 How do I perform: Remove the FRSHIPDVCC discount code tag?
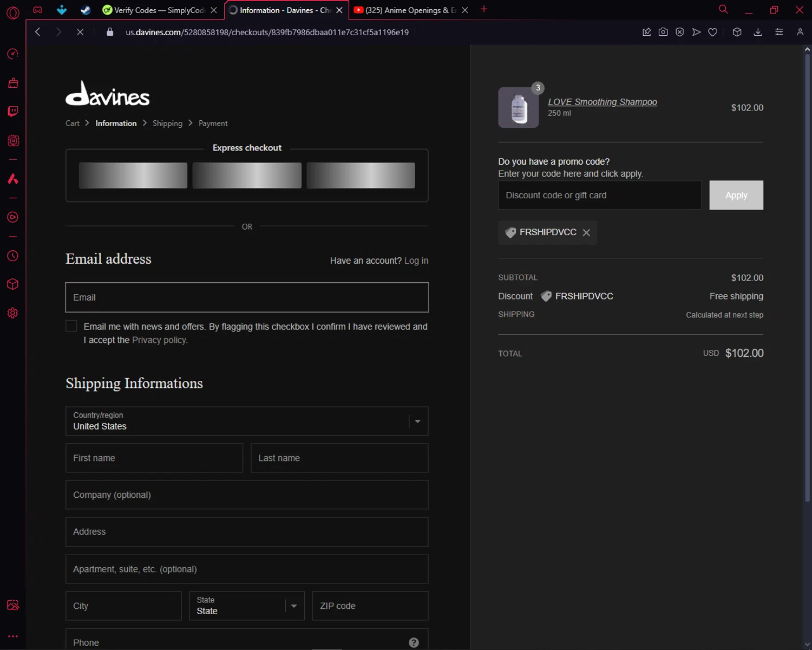click(586, 232)
